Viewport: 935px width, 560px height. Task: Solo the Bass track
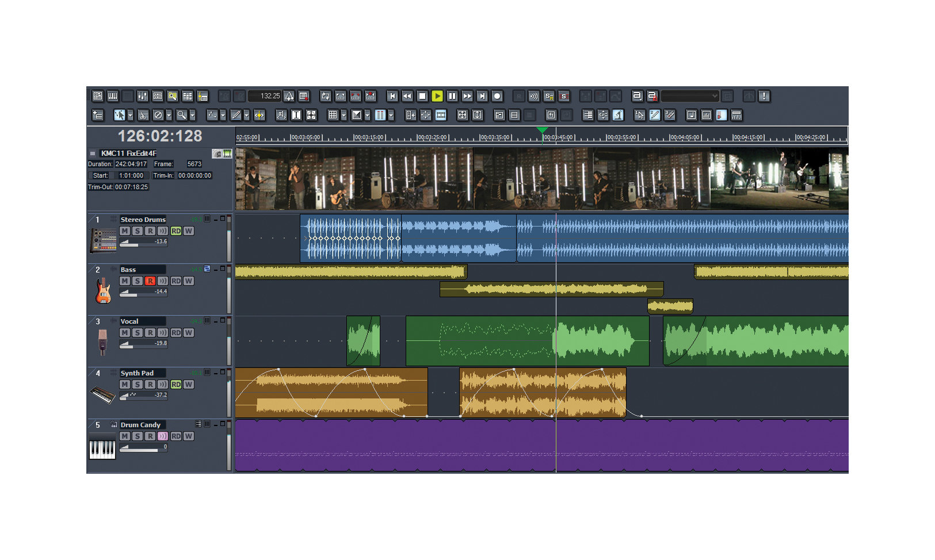tap(138, 281)
